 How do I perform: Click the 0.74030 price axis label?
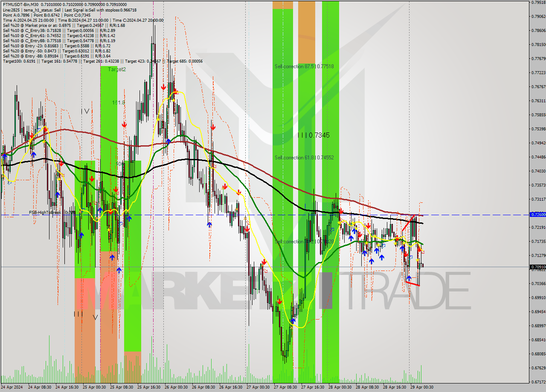coord(538,171)
